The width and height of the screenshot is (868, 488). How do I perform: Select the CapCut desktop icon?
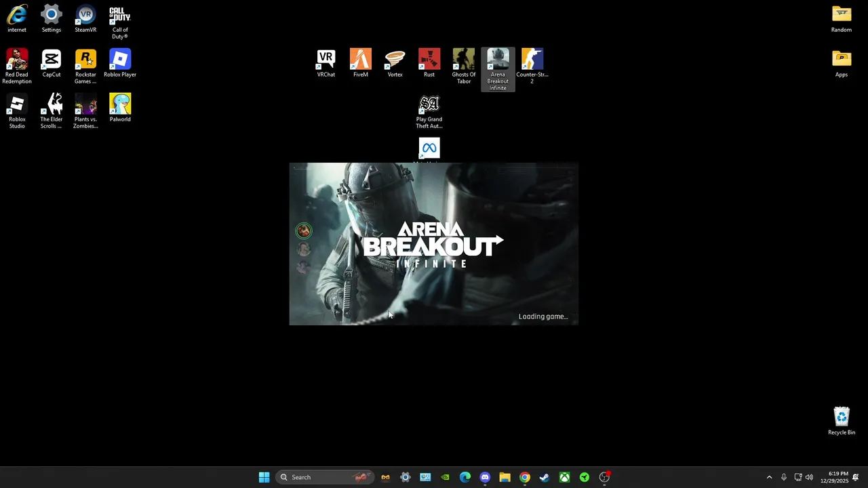(51, 63)
